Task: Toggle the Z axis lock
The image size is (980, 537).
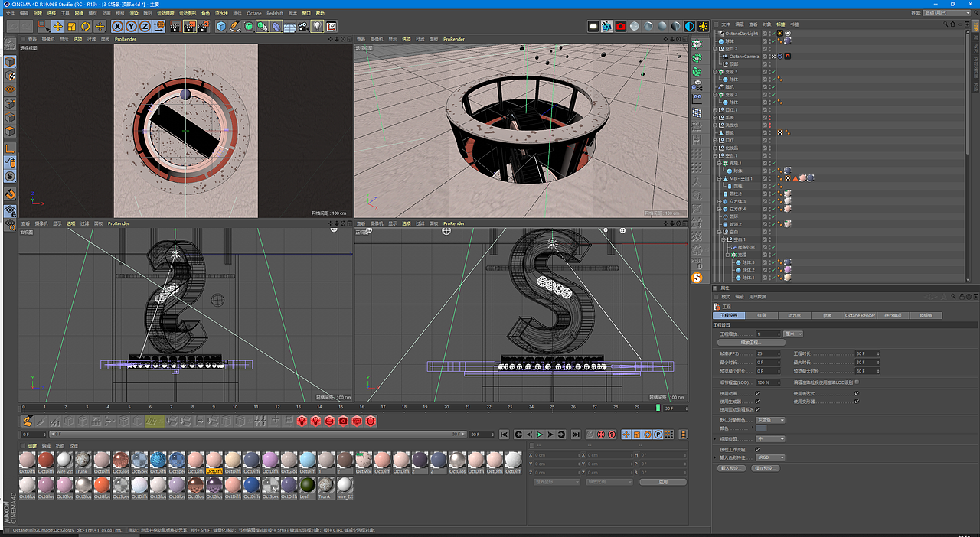Action: tap(145, 26)
